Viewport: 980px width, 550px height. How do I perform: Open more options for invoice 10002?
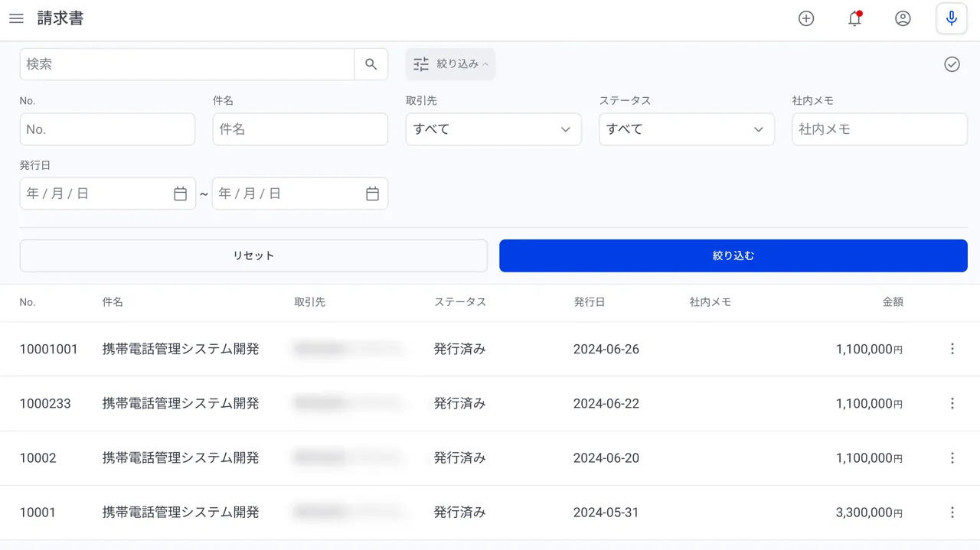[952, 457]
